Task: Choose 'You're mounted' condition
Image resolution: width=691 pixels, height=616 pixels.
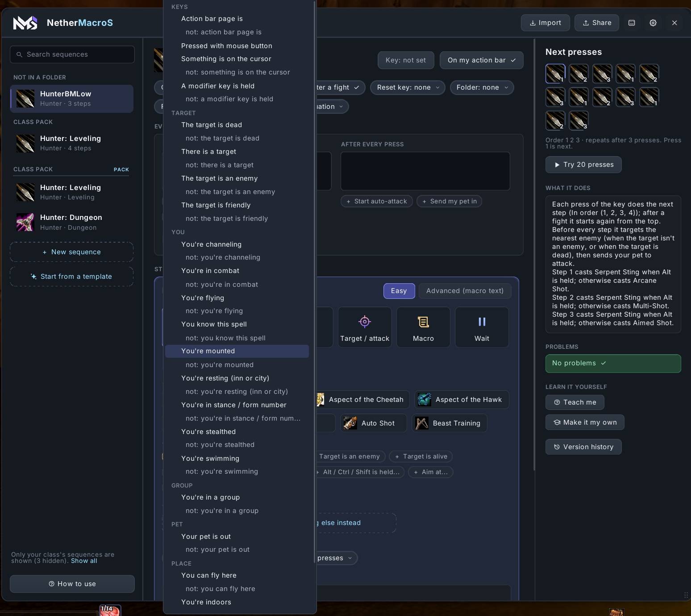Action: click(237, 351)
